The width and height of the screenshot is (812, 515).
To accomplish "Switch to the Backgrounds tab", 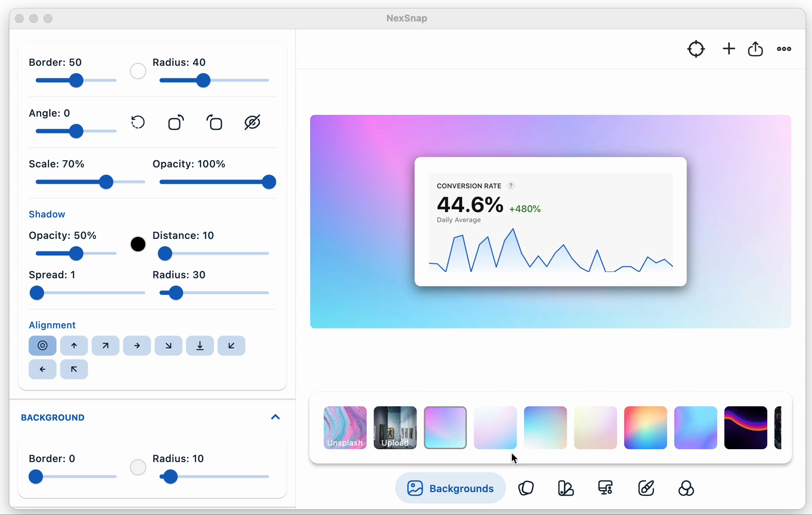I will coord(450,488).
